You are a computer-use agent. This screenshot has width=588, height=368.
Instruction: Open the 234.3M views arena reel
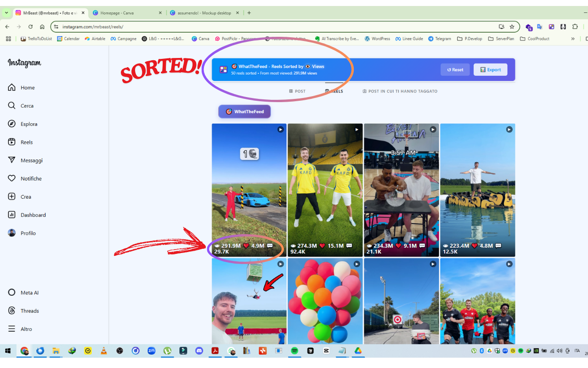pos(401,190)
